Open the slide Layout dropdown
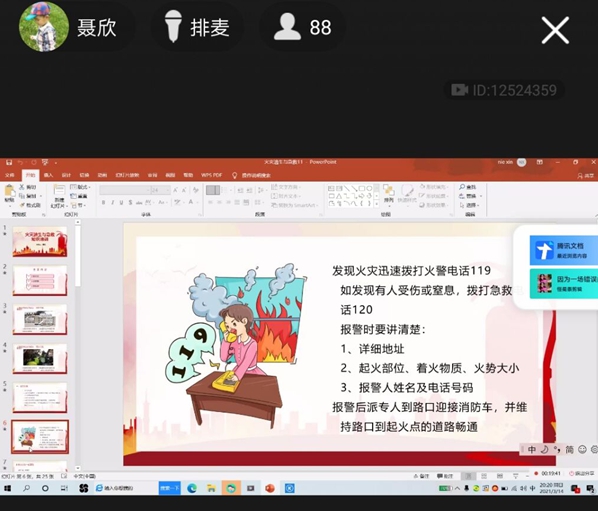Screen dimensions: 598x511 (x=80, y=187)
